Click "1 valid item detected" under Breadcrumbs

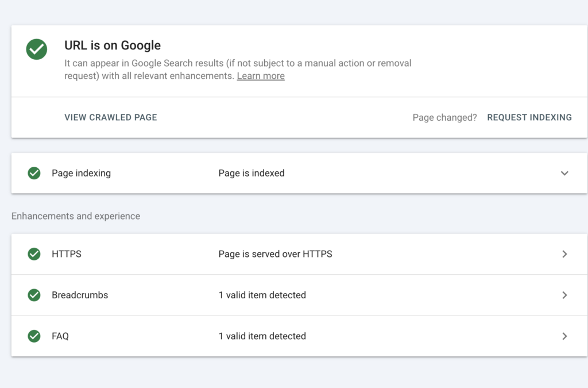pos(262,295)
